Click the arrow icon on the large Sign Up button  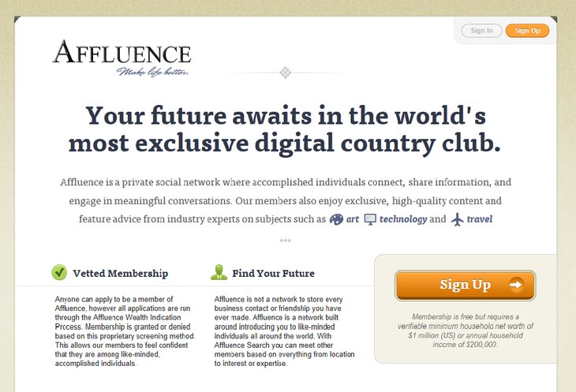tap(515, 285)
